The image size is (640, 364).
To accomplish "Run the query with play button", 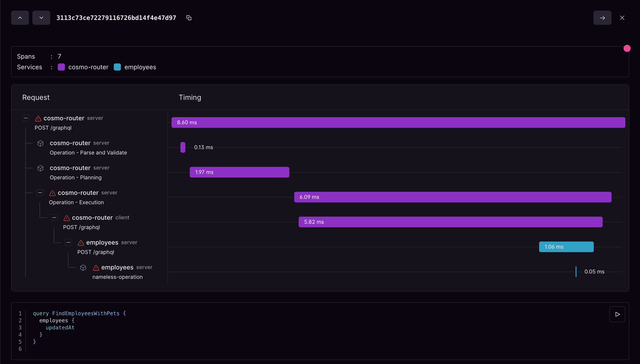I will pyautogui.click(x=617, y=314).
